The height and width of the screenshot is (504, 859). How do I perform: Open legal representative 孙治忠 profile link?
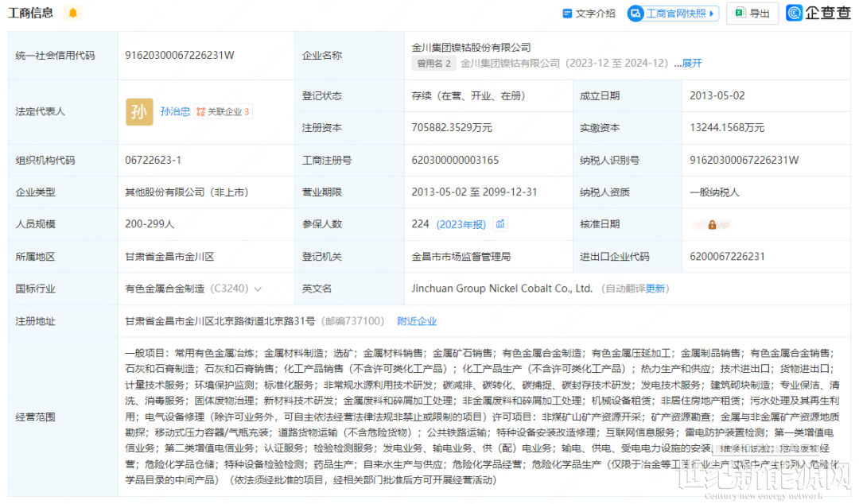pos(175,112)
